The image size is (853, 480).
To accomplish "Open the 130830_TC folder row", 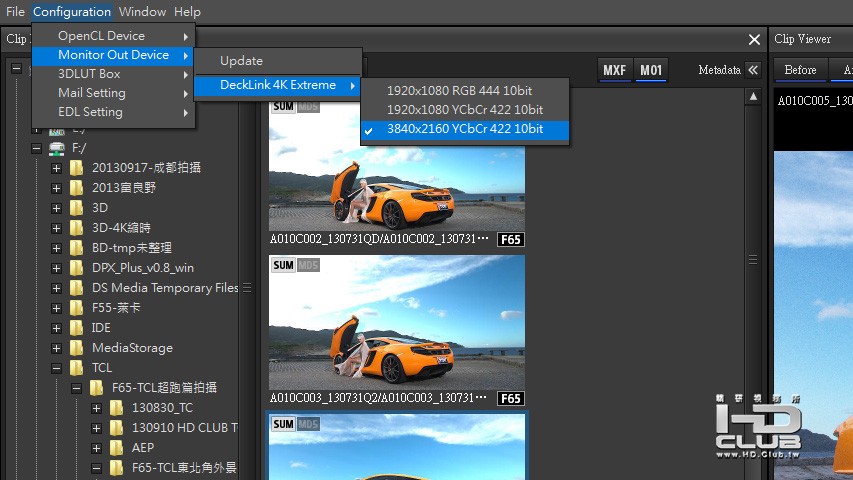I will pos(162,408).
